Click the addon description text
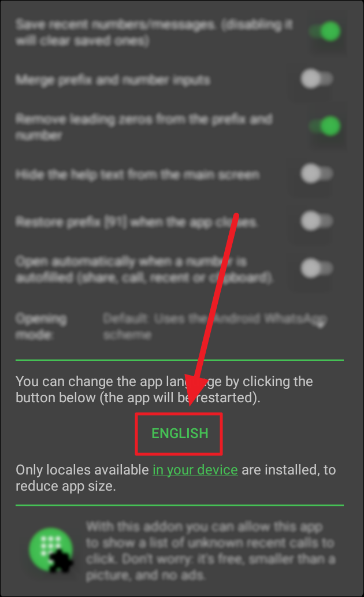The image size is (364, 597). (210, 551)
